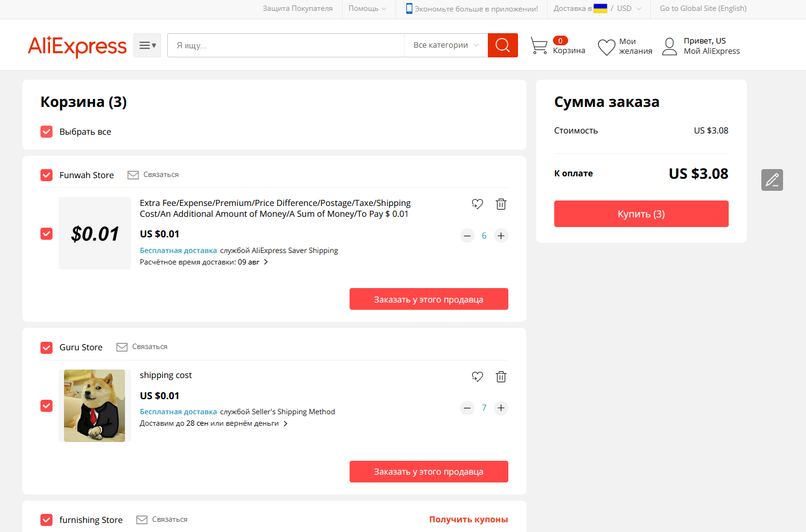Click the mobile app phone icon
The width and height of the screenshot is (806, 532).
[x=409, y=8]
